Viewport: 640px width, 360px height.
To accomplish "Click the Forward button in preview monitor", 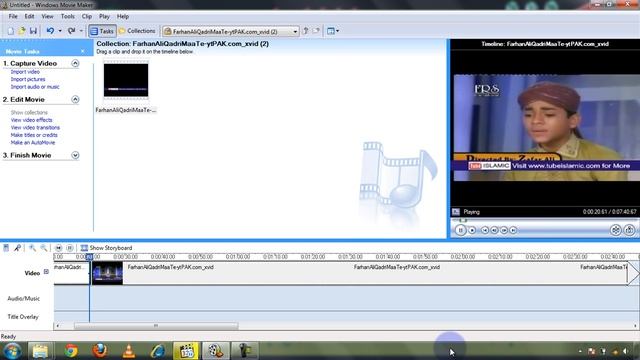I will 513,231.
